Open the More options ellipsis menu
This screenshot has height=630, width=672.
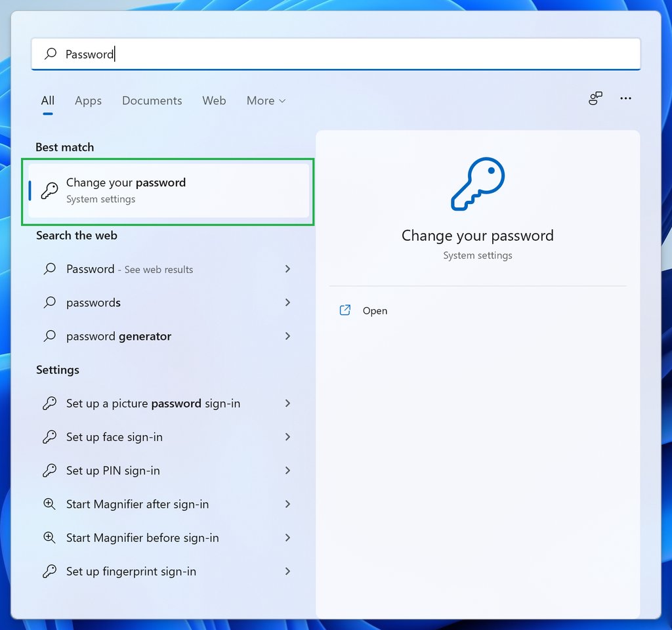tap(625, 98)
